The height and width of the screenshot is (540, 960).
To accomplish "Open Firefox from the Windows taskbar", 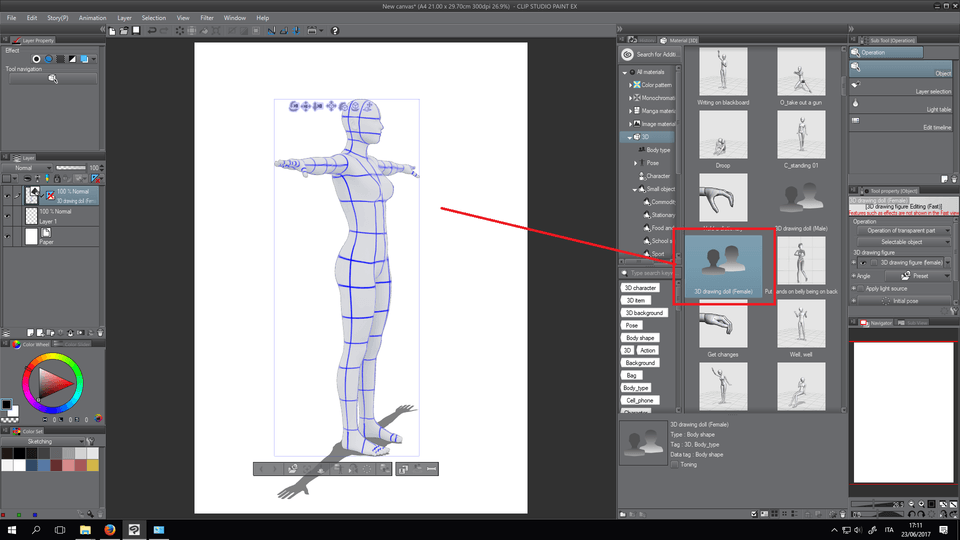I will pyautogui.click(x=109, y=529).
